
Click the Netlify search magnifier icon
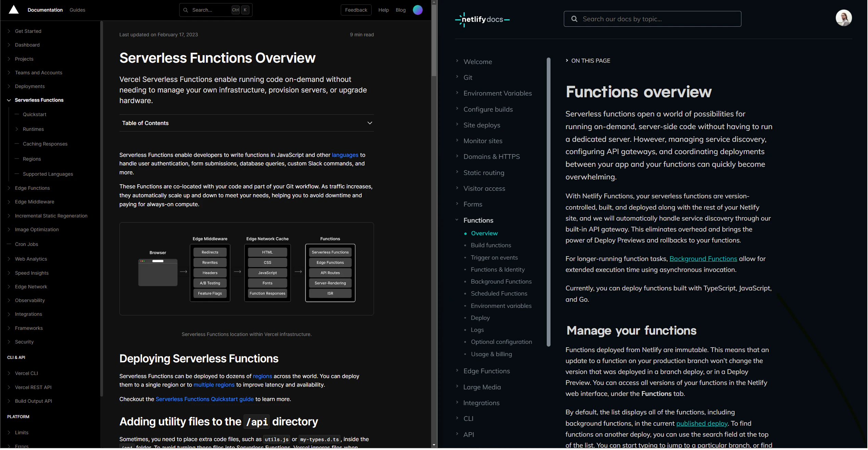pyautogui.click(x=574, y=19)
